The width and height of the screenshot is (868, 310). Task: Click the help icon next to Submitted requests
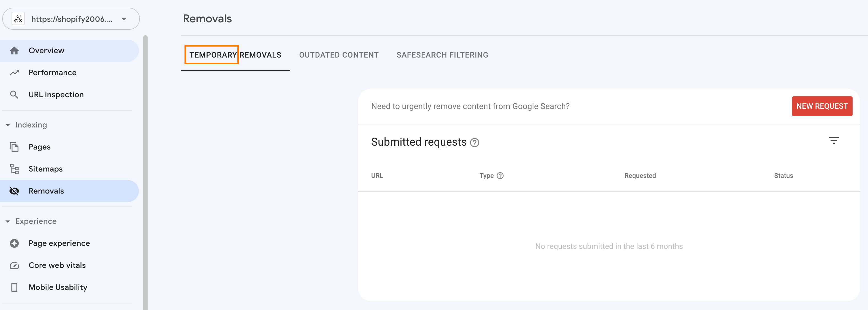click(x=475, y=143)
